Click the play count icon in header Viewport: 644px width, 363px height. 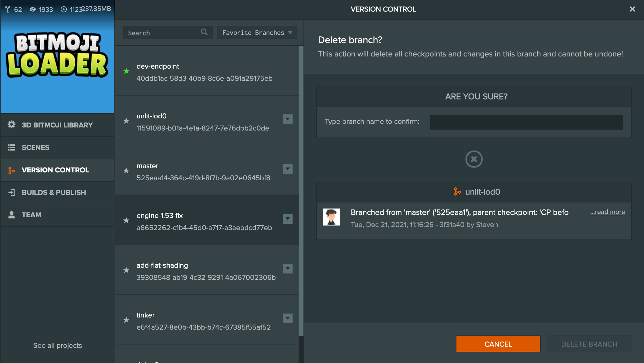coord(64,10)
